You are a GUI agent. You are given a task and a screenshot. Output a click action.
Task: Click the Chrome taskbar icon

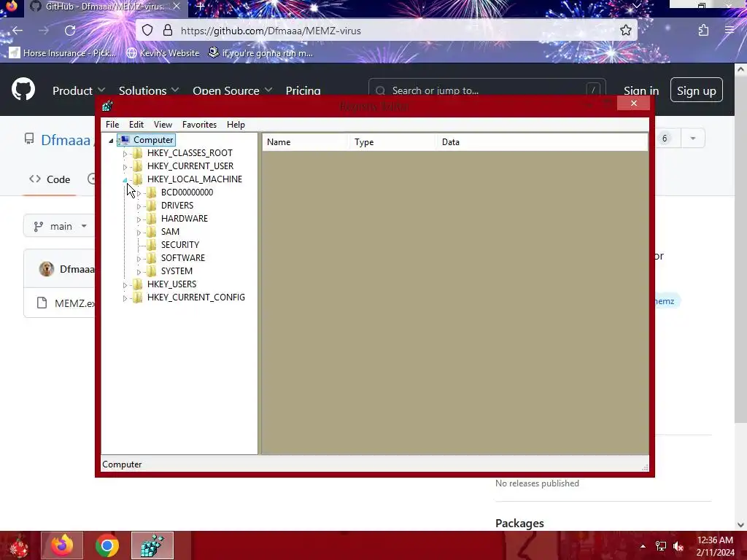click(x=107, y=545)
